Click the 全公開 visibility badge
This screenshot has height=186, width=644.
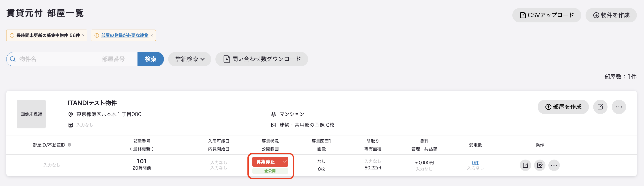coord(270,171)
